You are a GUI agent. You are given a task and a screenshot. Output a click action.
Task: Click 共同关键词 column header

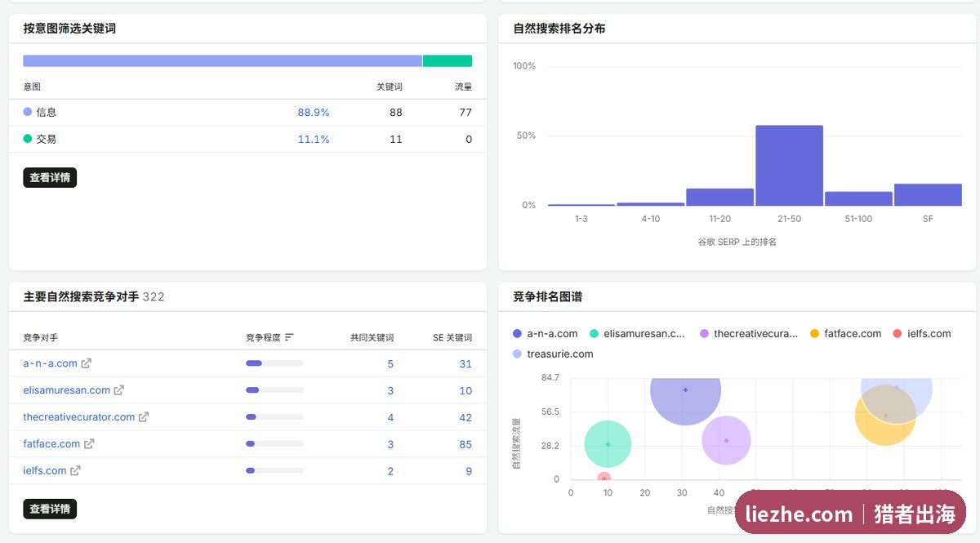(372, 337)
